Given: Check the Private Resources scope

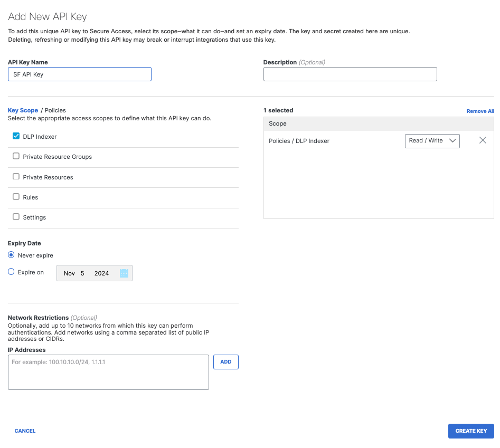Looking at the screenshot, I should (x=16, y=177).
